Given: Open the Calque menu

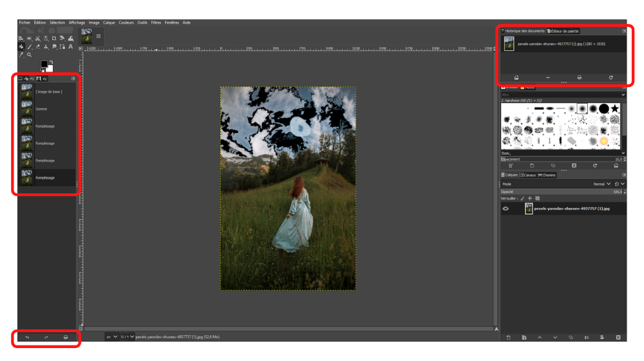Looking at the screenshot, I should (109, 23).
